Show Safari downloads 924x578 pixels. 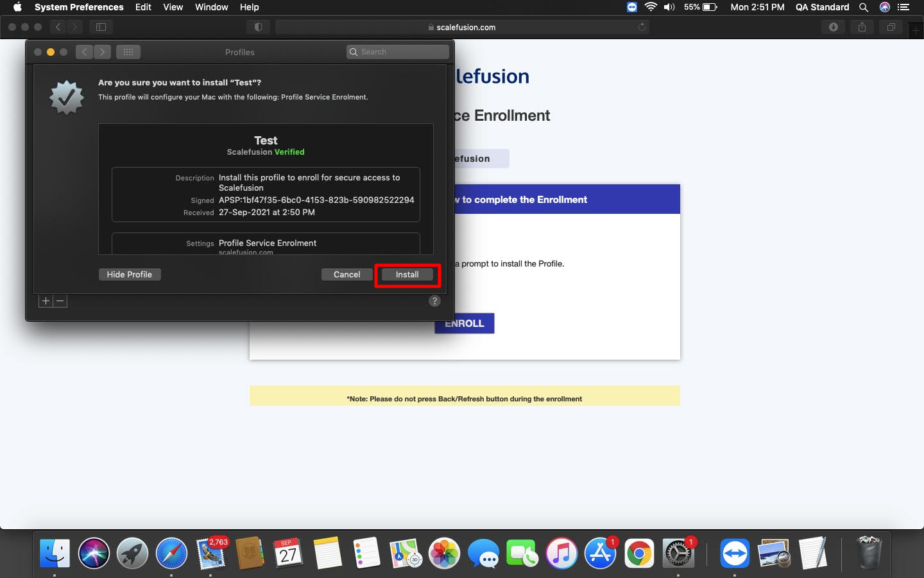click(833, 27)
